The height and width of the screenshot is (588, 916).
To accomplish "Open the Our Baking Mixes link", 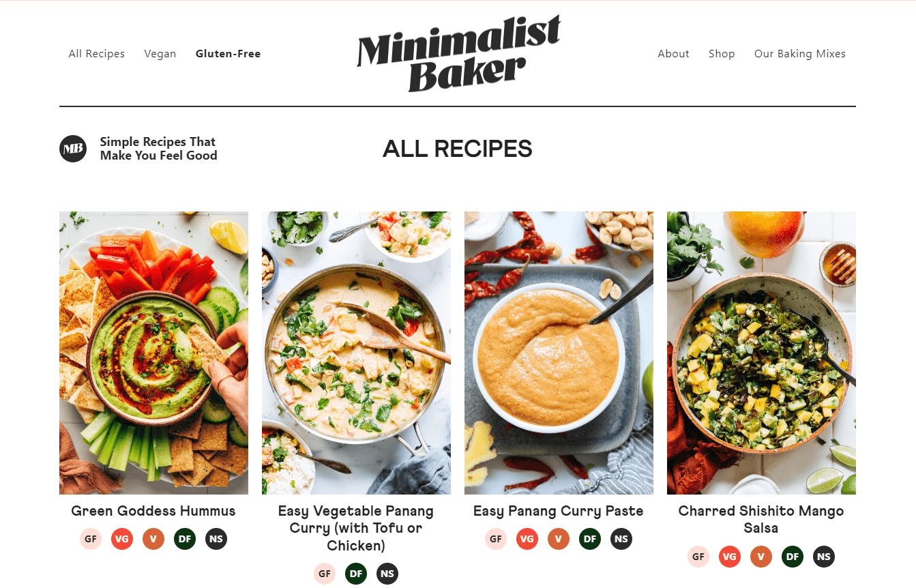I will [x=800, y=54].
